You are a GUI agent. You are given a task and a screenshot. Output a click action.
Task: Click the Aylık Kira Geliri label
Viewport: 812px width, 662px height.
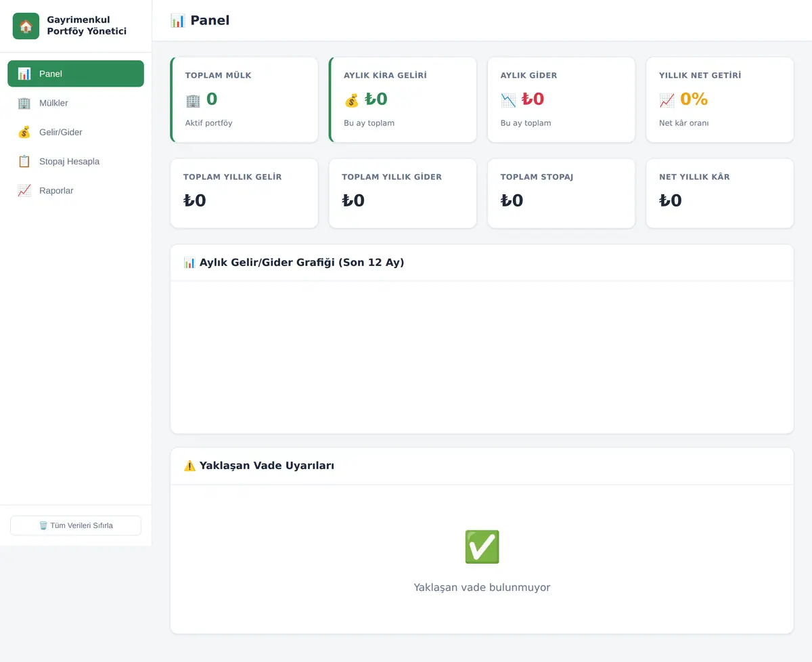pyautogui.click(x=385, y=75)
